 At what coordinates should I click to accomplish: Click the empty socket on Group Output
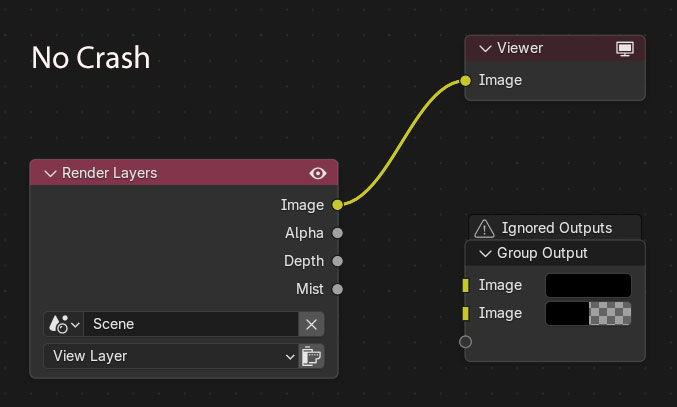click(x=466, y=342)
